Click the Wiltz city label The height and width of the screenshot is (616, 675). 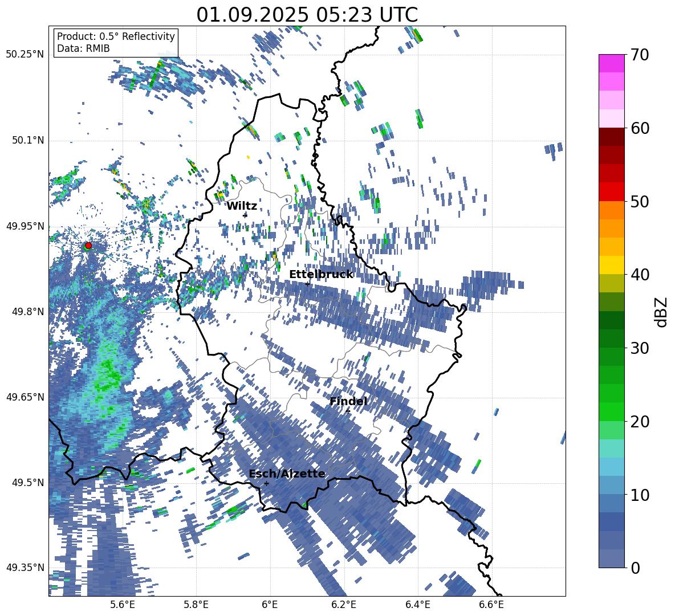[242, 206]
